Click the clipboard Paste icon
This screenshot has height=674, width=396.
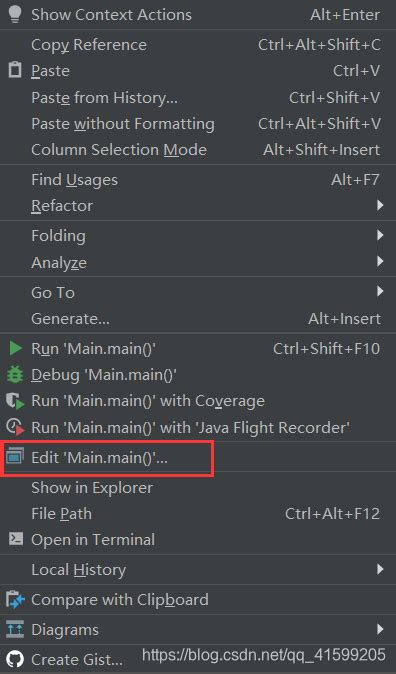[15, 70]
